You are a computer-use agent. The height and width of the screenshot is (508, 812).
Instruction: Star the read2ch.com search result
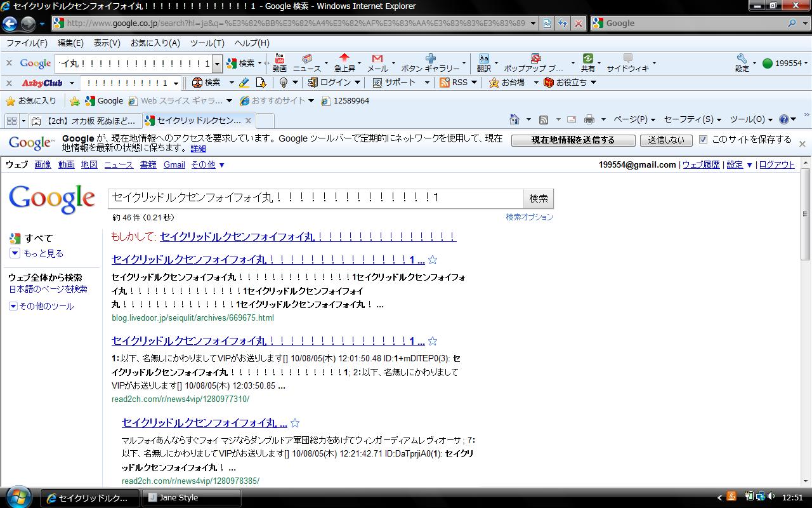tap(433, 341)
